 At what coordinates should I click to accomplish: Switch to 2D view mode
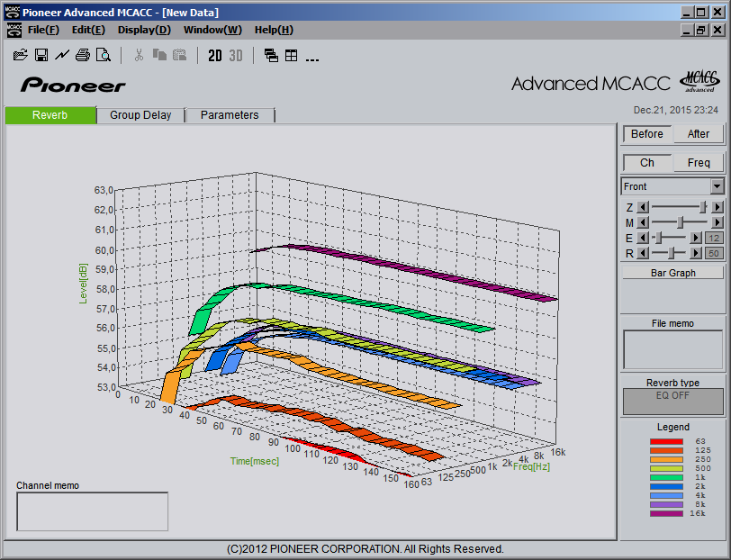click(215, 56)
